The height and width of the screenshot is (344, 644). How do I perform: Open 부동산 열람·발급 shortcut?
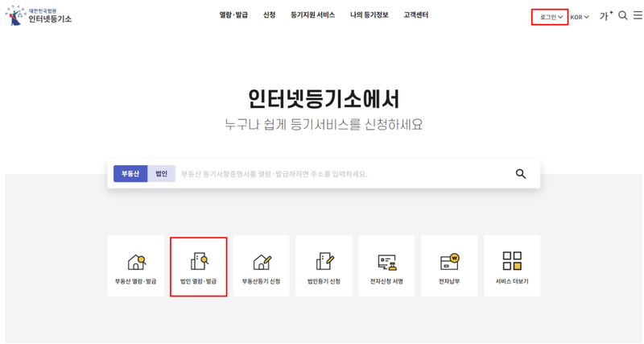point(135,266)
